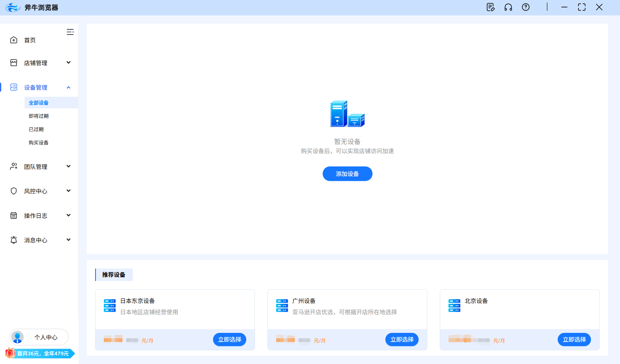Screen dimensions: 620x364
Task: Go to 购买设备 page
Action: coord(39,143)
